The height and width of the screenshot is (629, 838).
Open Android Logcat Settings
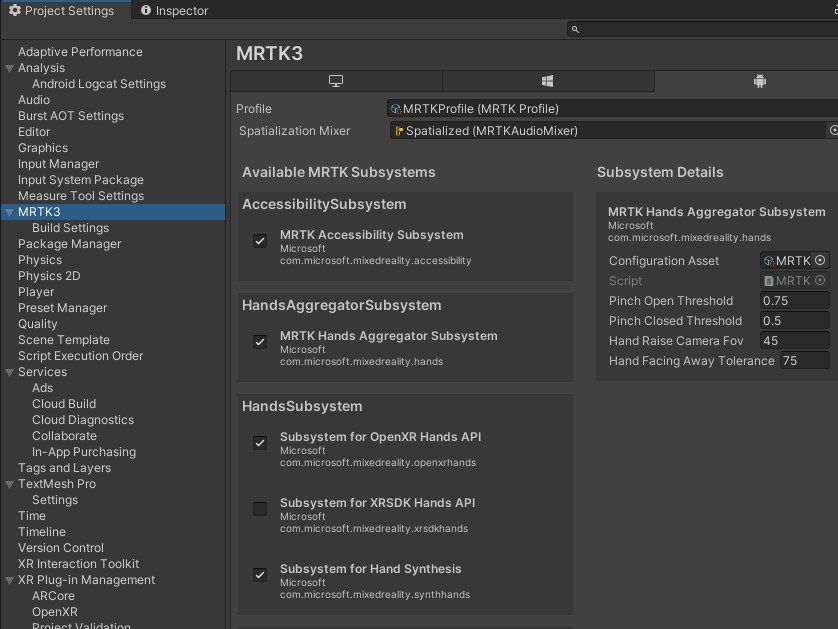point(99,84)
